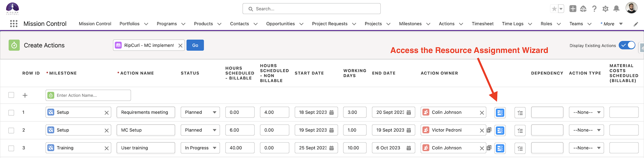Open the Actions tab

point(446,24)
